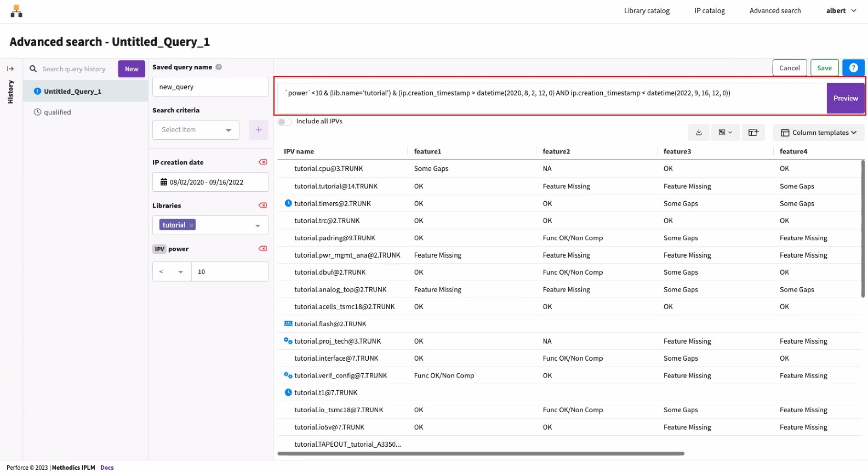This screenshot has height=473, width=868.
Task: Open the albert user menu
Action: coord(841,11)
